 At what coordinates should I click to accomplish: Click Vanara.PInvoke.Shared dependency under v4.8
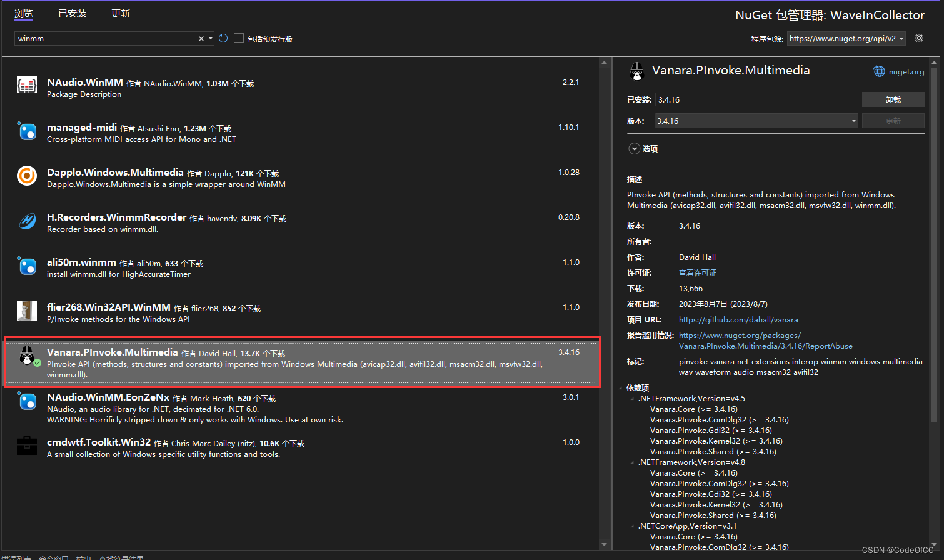click(713, 516)
